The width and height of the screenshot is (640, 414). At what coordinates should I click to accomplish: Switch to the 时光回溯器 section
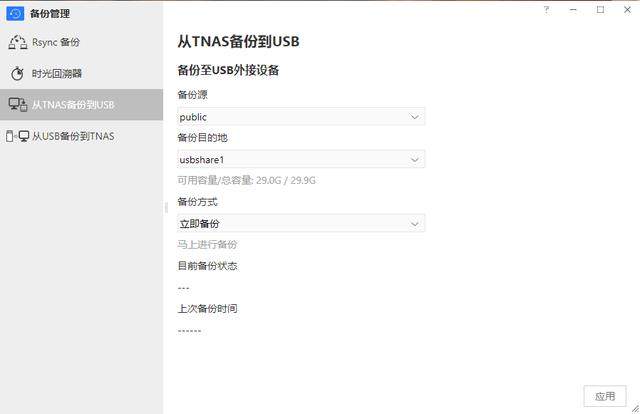coord(59,73)
